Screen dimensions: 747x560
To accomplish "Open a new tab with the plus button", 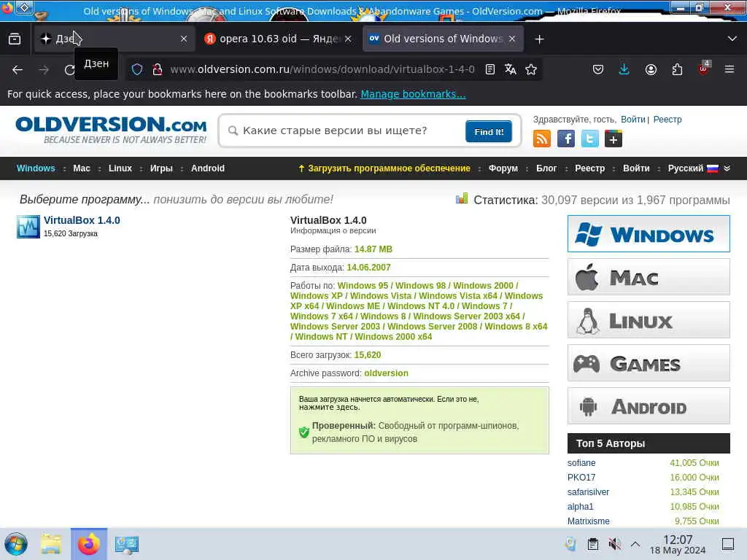I will point(539,39).
